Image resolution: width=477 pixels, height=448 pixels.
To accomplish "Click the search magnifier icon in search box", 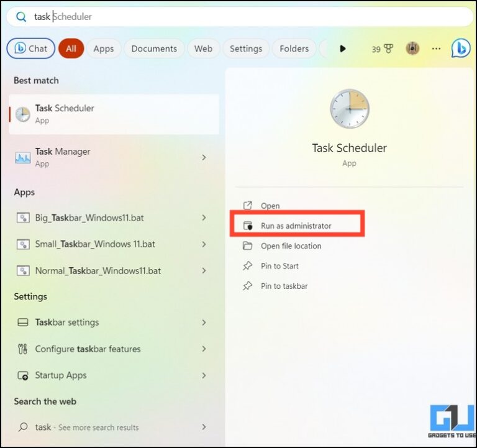I will tap(21, 17).
